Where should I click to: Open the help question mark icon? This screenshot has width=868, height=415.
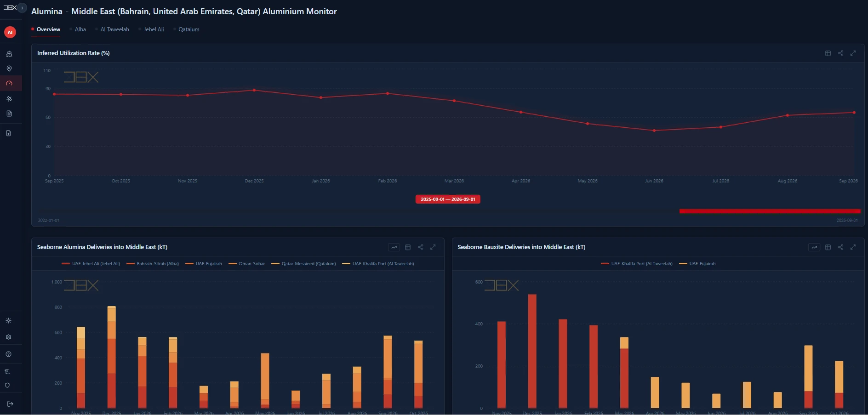pos(8,354)
